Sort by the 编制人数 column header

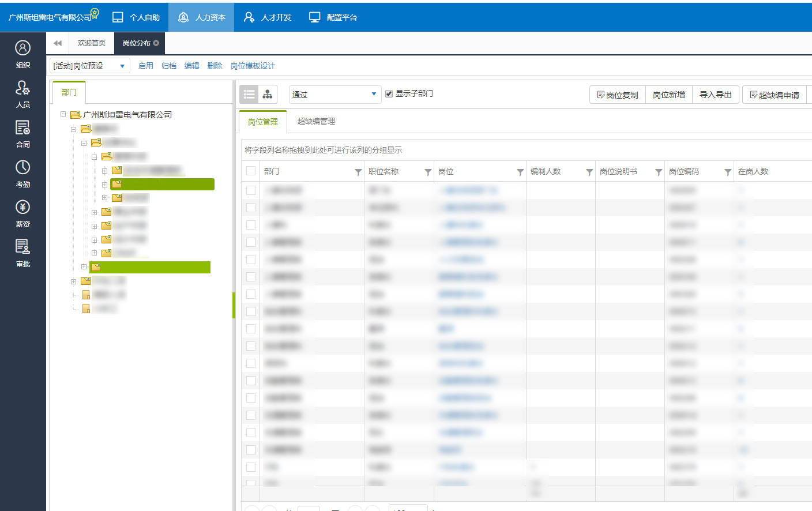click(x=546, y=171)
